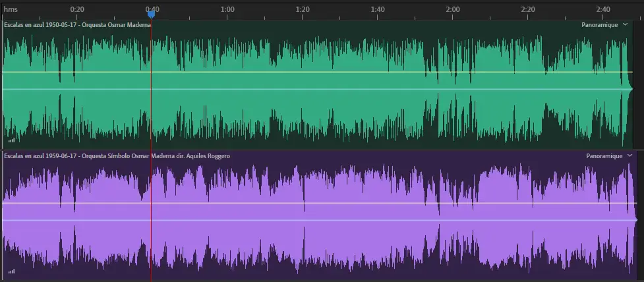Image resolution: width=644 pixels, height=282 pixels.
Task: Click the small level icon on purple clip
Action: (x=11, y=271)
